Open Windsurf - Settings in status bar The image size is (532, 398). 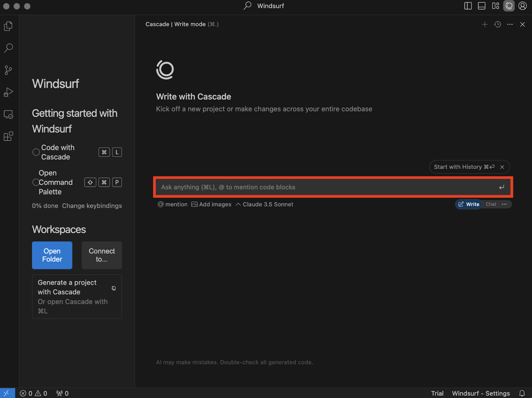(481, 393)
